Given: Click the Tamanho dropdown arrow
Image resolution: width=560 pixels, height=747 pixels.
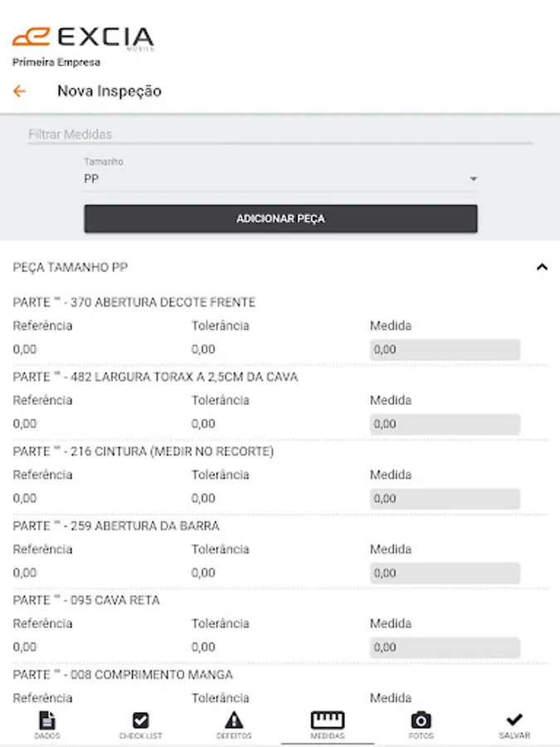Looking at the screenshot, I should tap(473, 178).
